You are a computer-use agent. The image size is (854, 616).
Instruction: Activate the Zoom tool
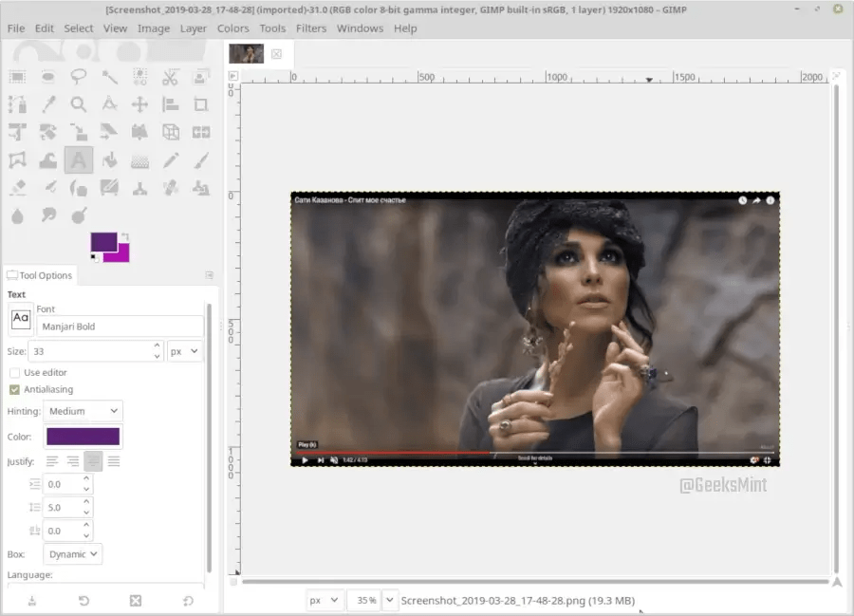click(x=78, y=104)
